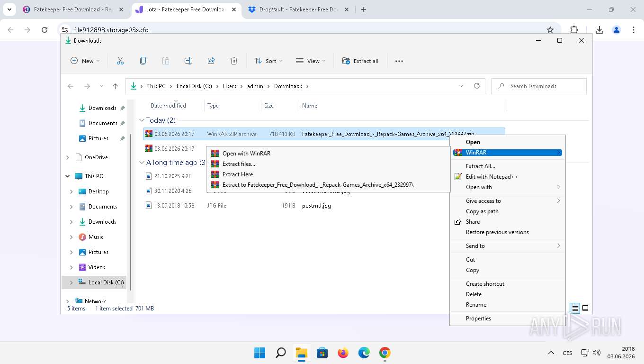Select Videos in navigation pane
Screen dimensions: 644x364
(x=97, y=267)
